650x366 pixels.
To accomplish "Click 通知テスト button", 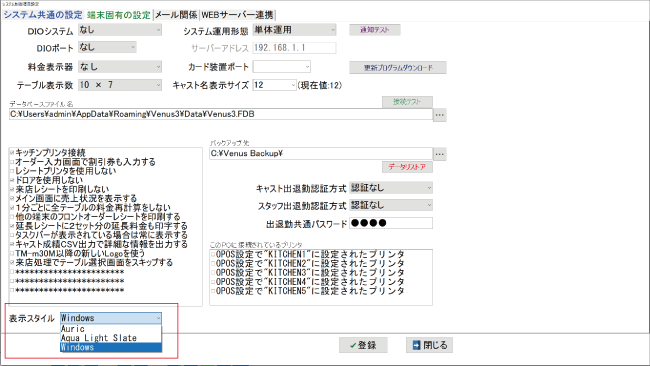I will 375,30.
